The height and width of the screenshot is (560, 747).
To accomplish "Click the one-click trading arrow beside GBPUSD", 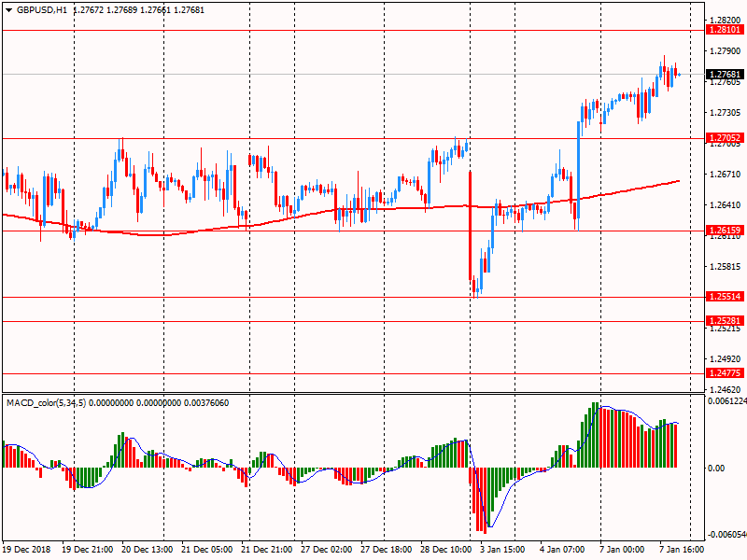I will pos(8,9).
